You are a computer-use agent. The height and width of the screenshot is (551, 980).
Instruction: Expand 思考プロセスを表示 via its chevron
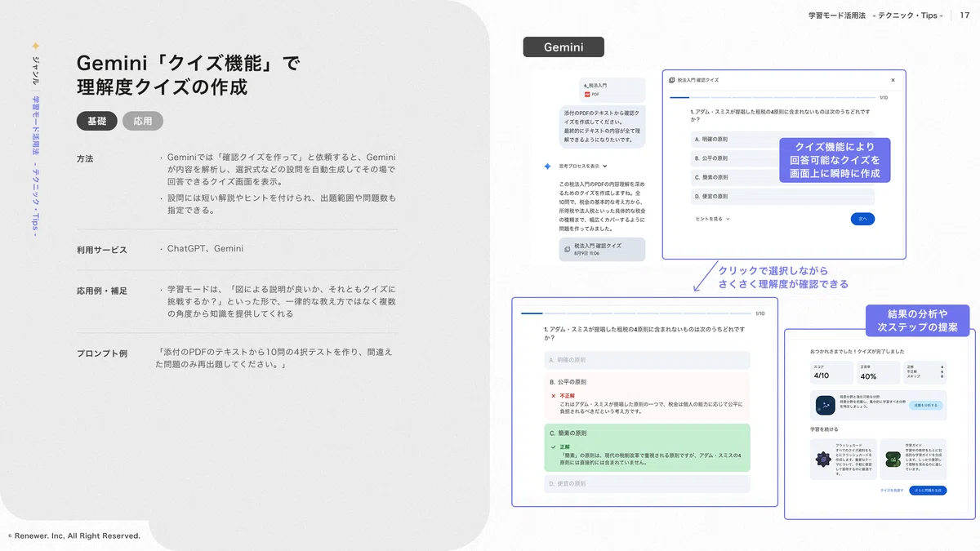605,166
